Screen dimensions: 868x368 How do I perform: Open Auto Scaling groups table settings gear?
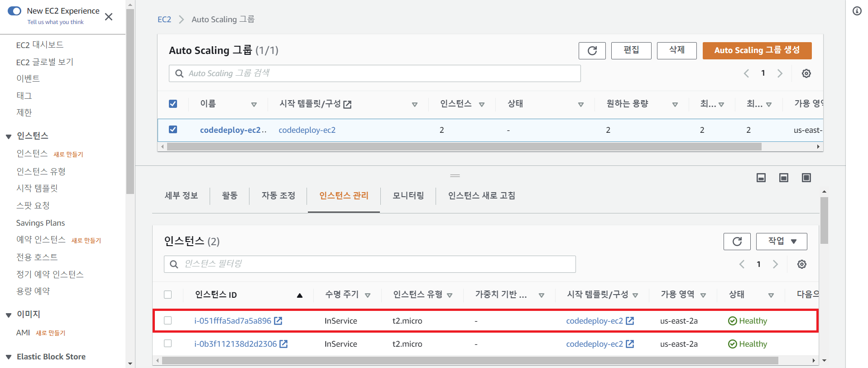806,73
